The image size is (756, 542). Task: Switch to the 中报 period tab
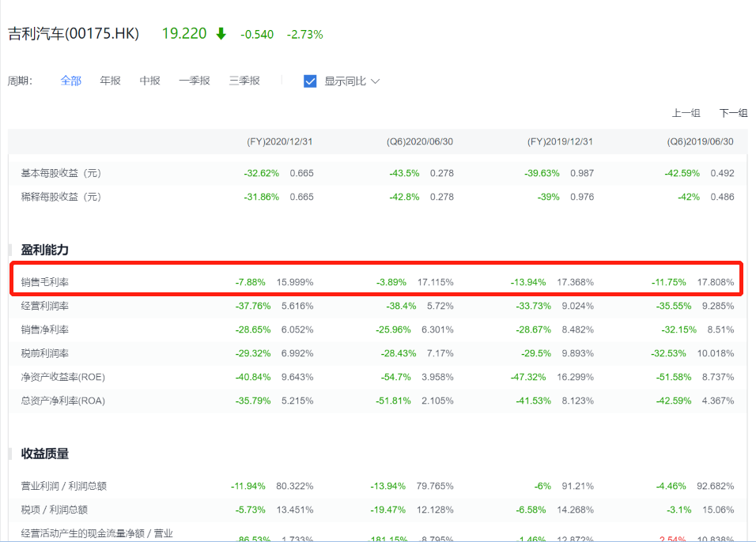point(150,81)
